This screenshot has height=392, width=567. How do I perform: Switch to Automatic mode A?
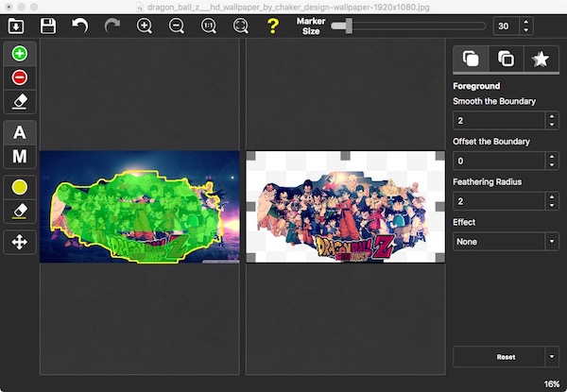20,132
